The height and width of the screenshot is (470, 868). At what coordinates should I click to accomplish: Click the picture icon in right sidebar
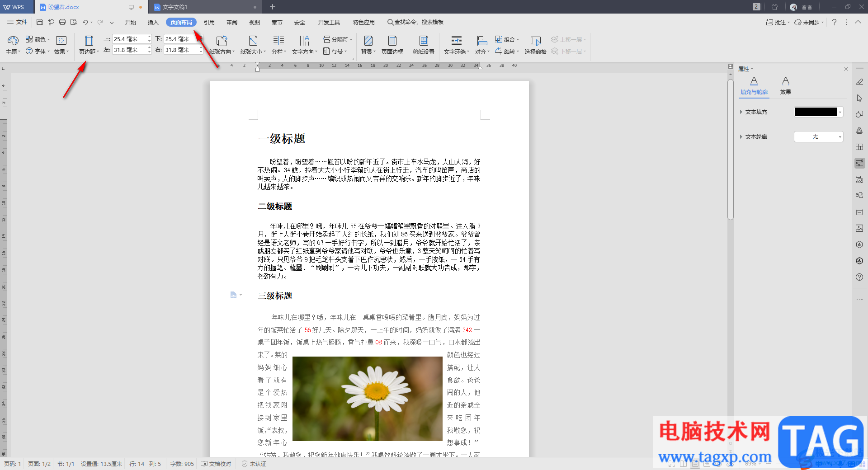(859, 228)
